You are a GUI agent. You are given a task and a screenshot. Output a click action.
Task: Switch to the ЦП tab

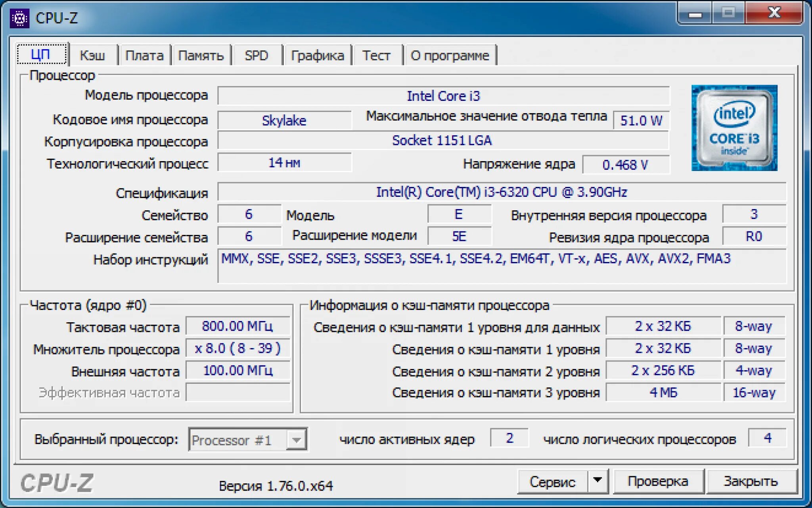click(42, 54)
